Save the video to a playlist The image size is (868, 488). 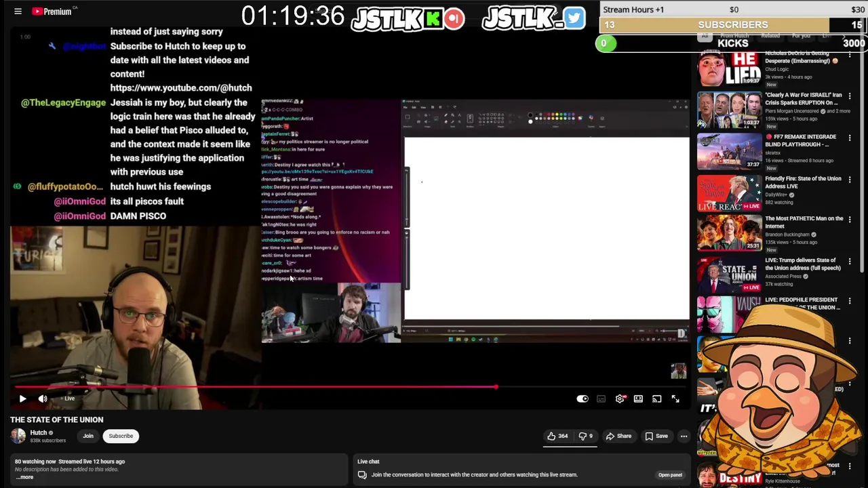656,436
